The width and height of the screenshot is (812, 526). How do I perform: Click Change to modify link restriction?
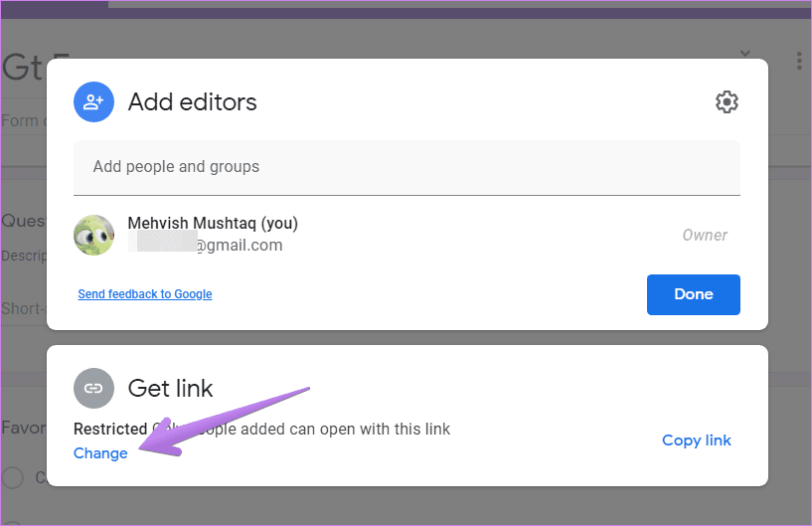point(100,453)
